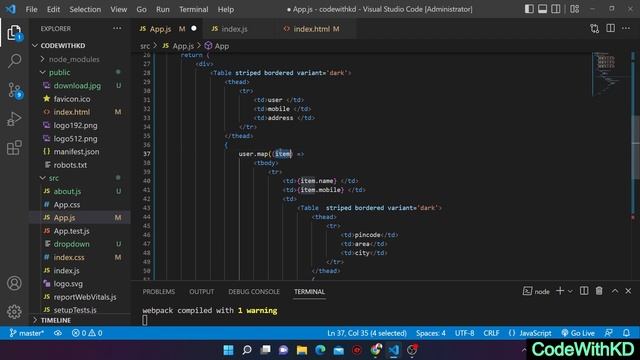Open the Manage gear icon
The image size is (640, 360).
pos(14,311)
